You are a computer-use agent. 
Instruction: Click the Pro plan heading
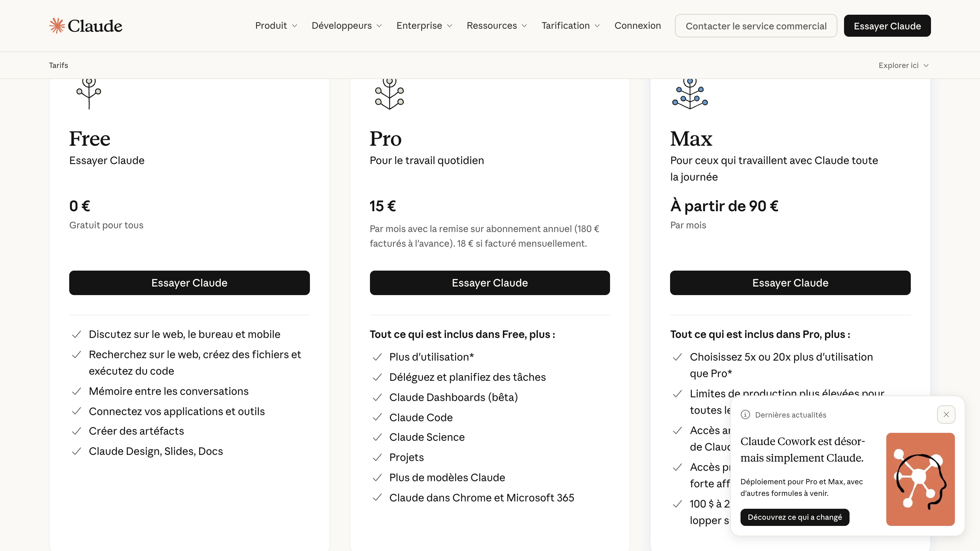coord(385,138)
